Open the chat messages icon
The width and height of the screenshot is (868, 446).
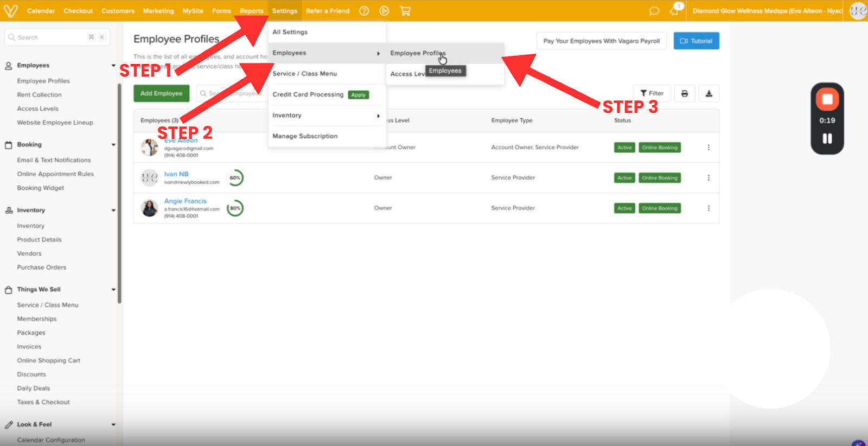(654, 11)
